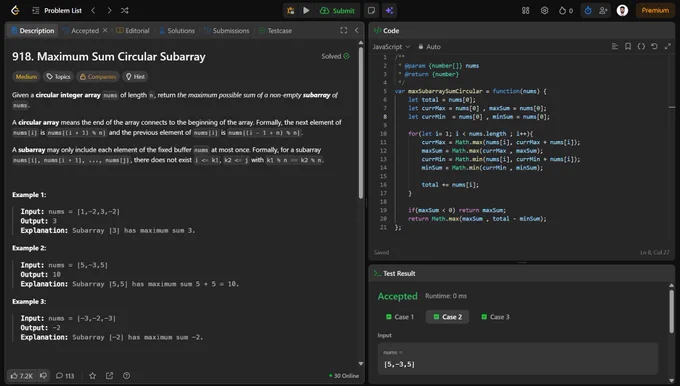Screen dimensions: 680x386
Task: Open the 113 comments
Action: [65, 376]
